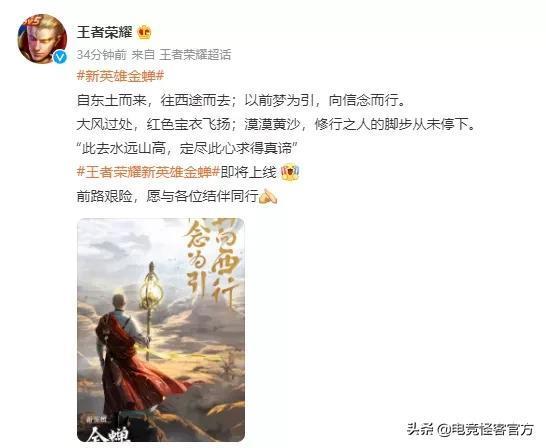Click the crying face emoji after 即将上线

pyautogui.click(x=290, y=172)
